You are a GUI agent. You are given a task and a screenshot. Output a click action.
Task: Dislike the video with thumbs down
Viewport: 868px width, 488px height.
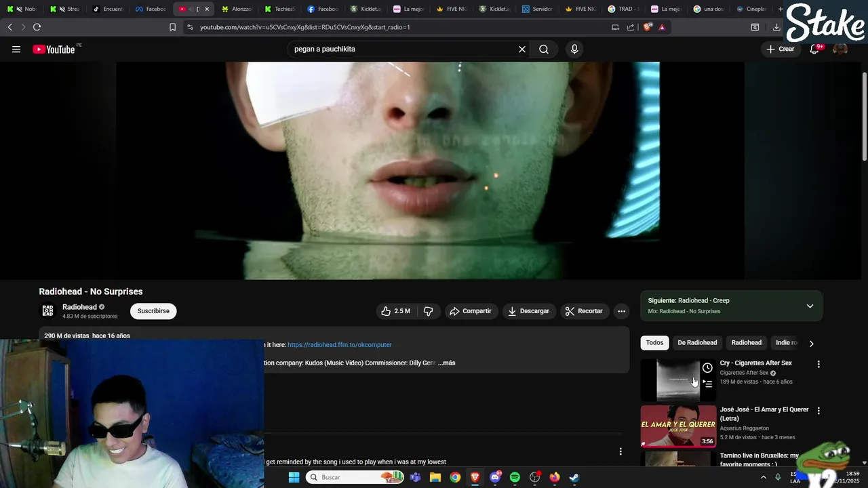coord(429,311)
